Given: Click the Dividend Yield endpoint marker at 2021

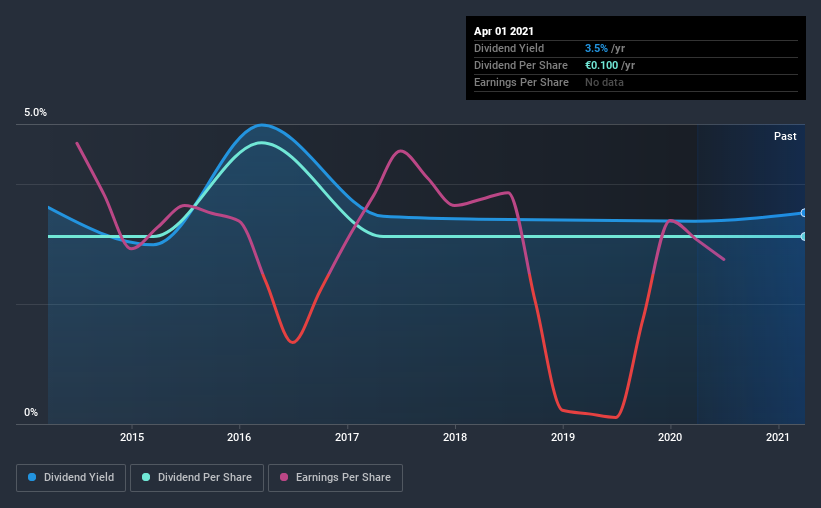Looking at the screenshot, I should click(804, 213).
